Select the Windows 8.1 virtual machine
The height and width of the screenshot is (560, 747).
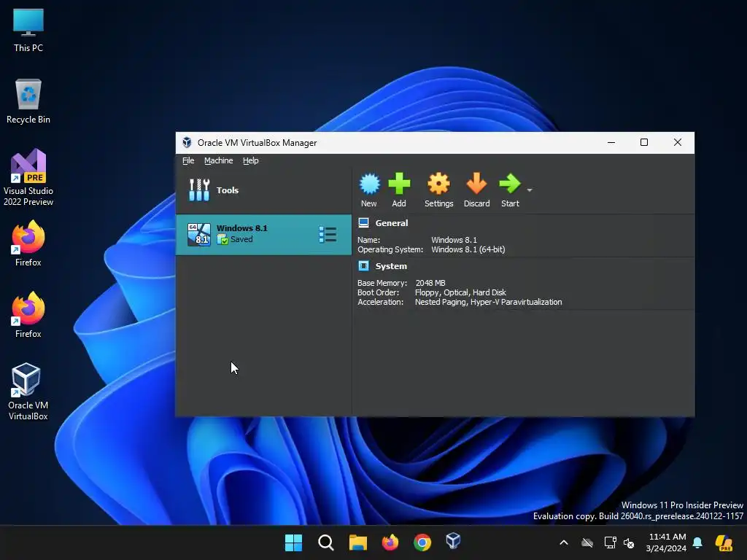(263, 234)
